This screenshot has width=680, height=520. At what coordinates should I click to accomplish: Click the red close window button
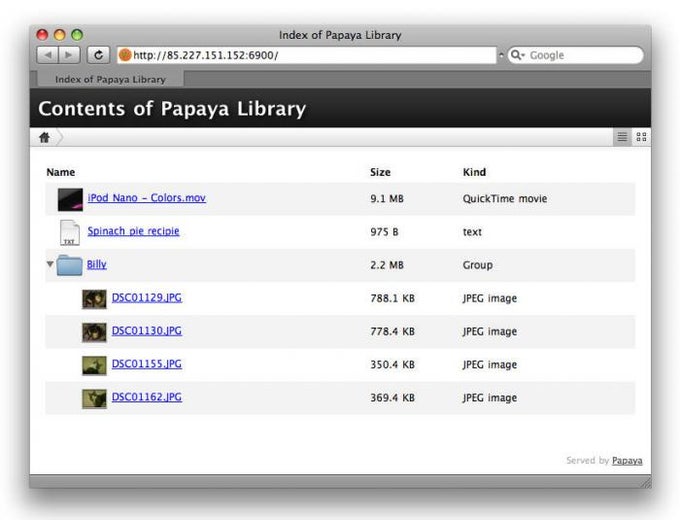[42, 35]
